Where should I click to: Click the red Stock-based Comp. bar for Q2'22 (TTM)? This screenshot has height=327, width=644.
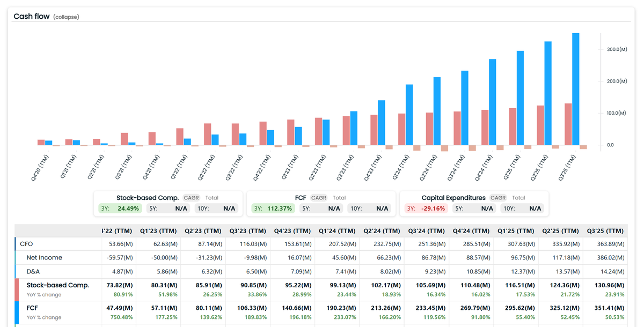[x=207, y=135]
